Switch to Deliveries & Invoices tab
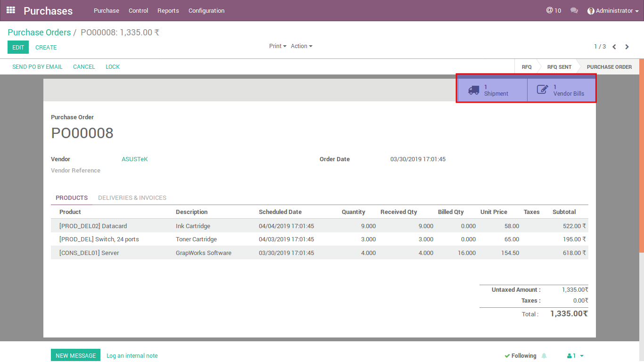Image resolution: width=644 pixels, height=362 pixels. (x=132, y=198)
